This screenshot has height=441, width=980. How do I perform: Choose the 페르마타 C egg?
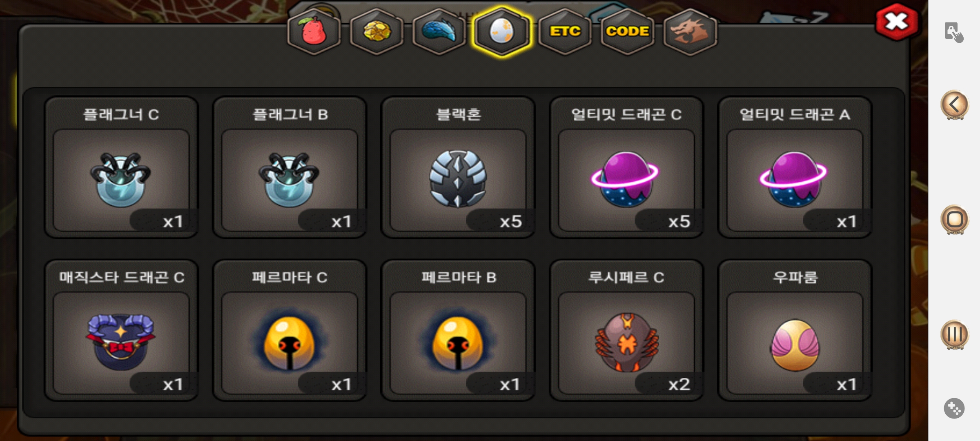pyautogui.click(x=290, y=330)
